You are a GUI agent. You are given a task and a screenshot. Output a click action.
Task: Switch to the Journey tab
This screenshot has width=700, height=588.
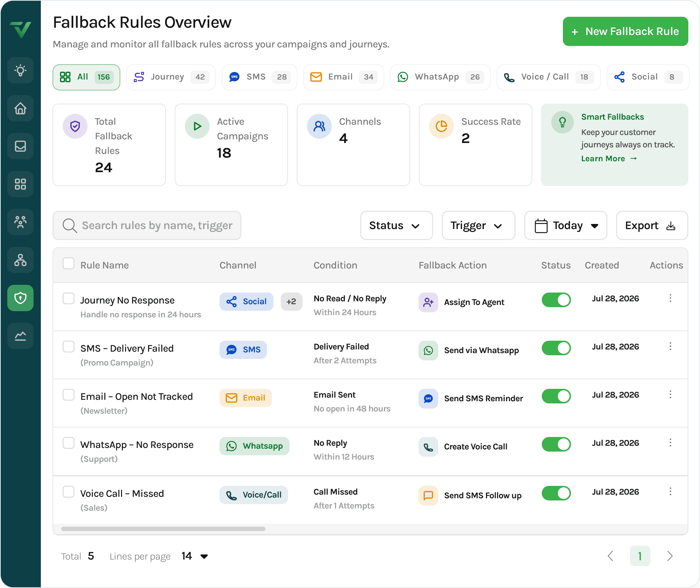[171, 77]
